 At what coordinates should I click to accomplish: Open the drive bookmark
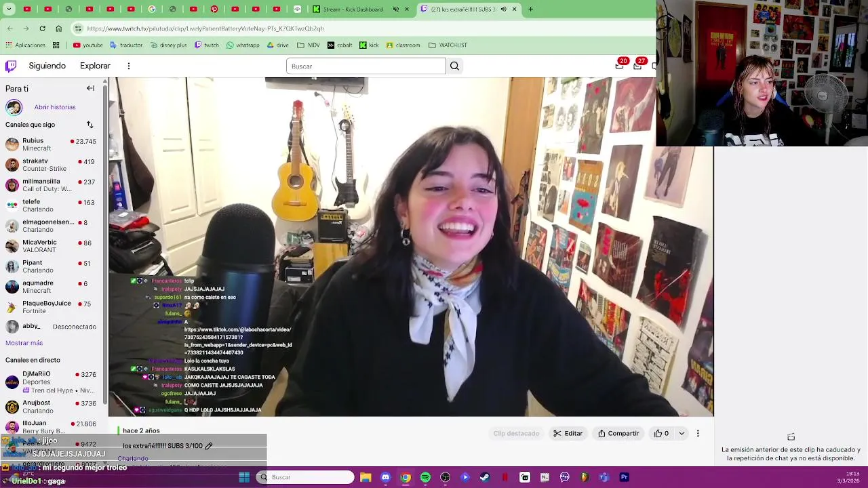tap(277, 45)
